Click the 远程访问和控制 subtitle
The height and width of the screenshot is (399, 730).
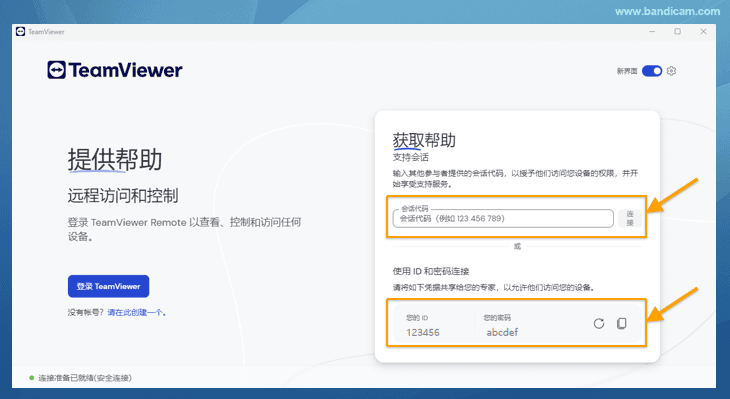[x=123, y=196]
